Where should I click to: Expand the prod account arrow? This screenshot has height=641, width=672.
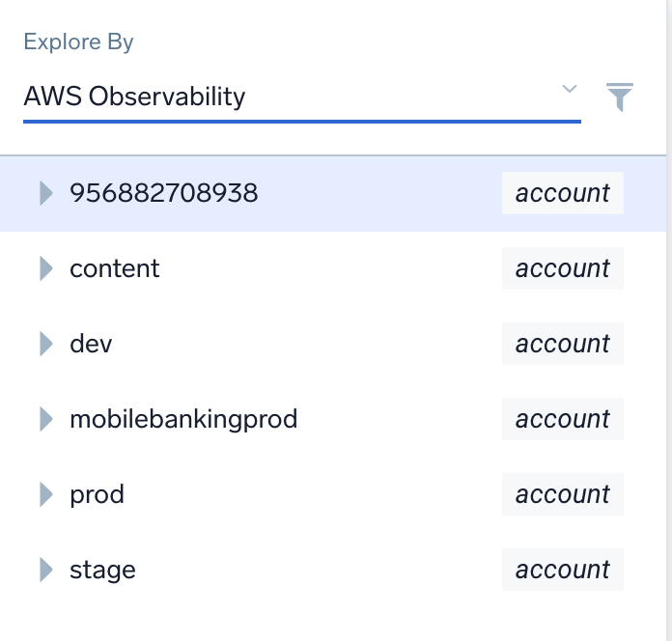tap(45, 494)
